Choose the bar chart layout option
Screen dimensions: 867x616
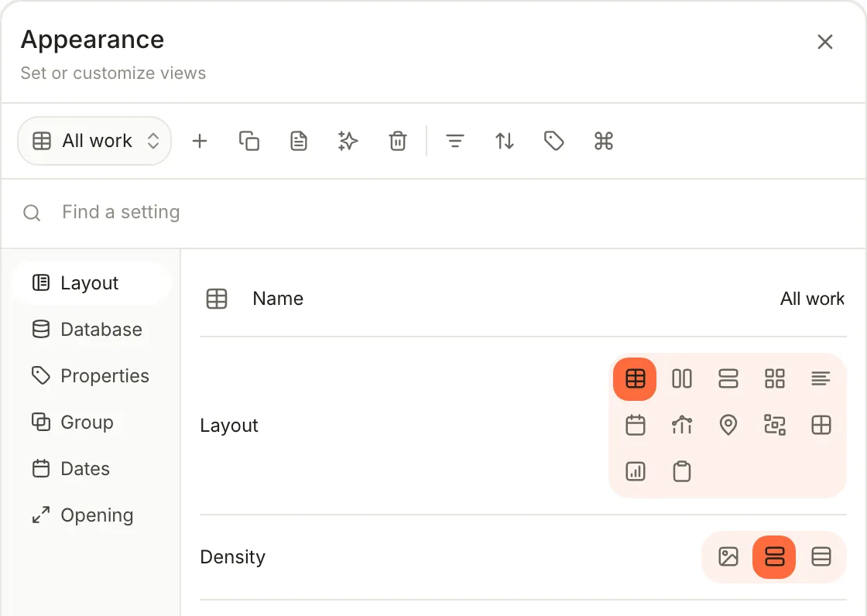636,472
